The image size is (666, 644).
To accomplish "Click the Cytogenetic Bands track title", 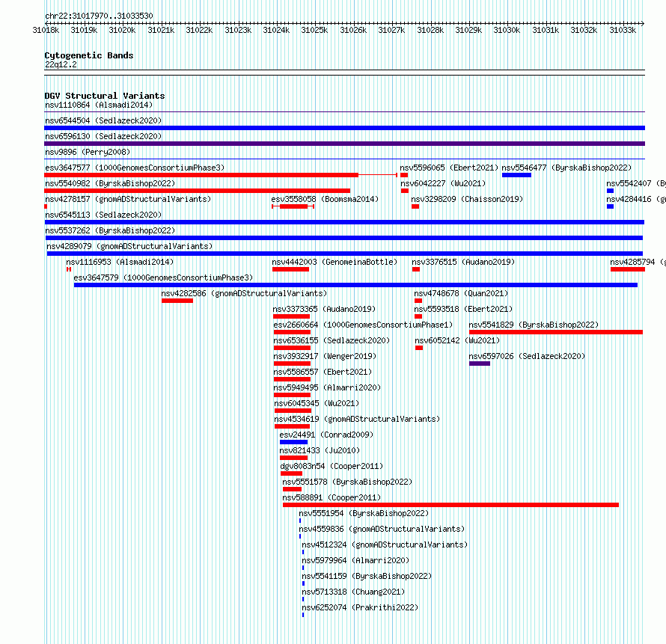I will coord(89,55).
